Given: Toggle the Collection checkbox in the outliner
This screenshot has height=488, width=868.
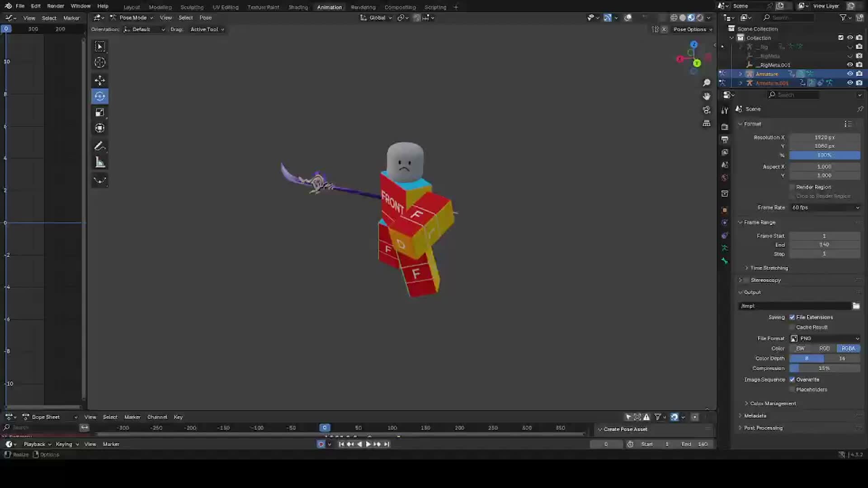Looking at the screenshot, I should (x=841, y=38).
